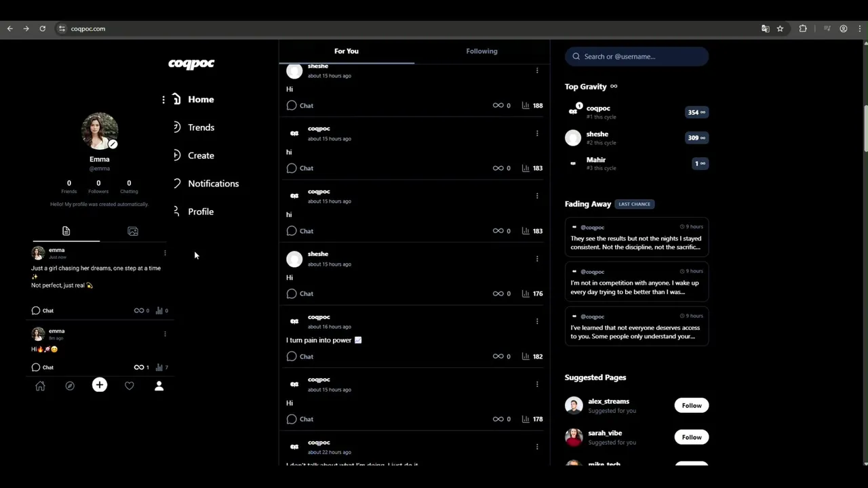Screen dimensions: 868x488
Task: Open the Fading Away post 'I'm not in competition'
Action: click(637, 282)
